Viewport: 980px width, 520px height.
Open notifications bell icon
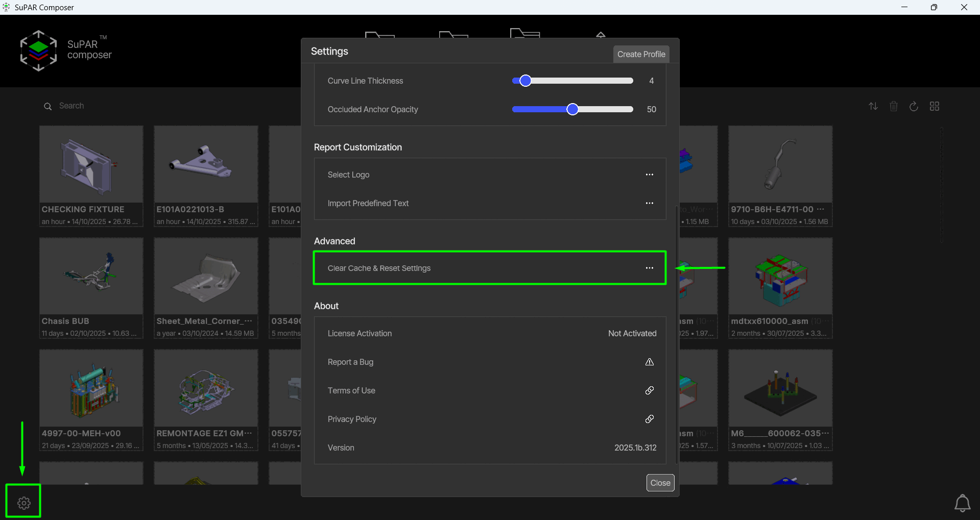point(963,503)
